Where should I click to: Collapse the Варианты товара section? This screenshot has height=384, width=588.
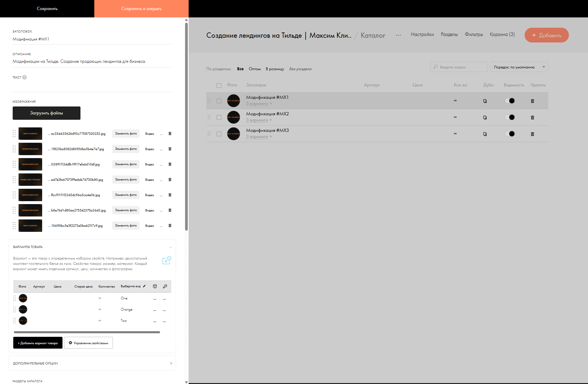[x=170, y=247]
